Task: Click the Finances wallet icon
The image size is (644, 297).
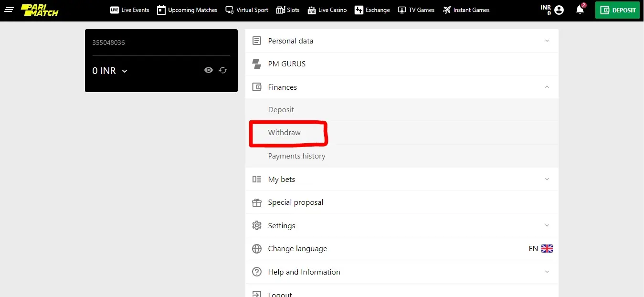Action: coord(257,87)
